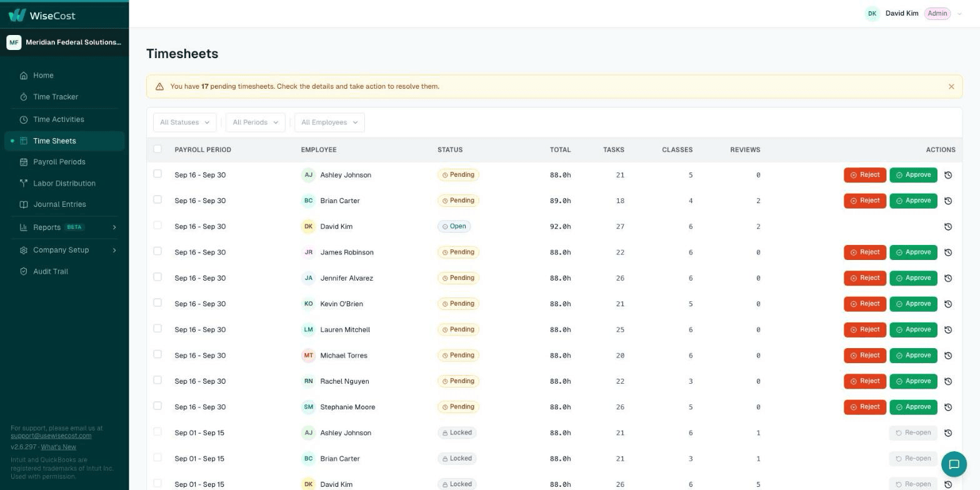Click total 92.0h in David Kim row
The width and height of the screenshot is (980, 490).
(560, 227)
